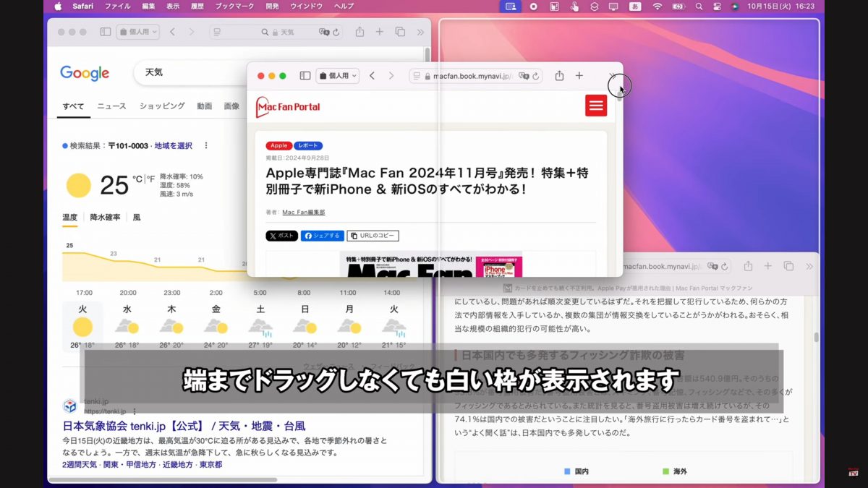Open the ファイル menu
The width and height of the screenshot is (868, 488).
click(118, 6)
